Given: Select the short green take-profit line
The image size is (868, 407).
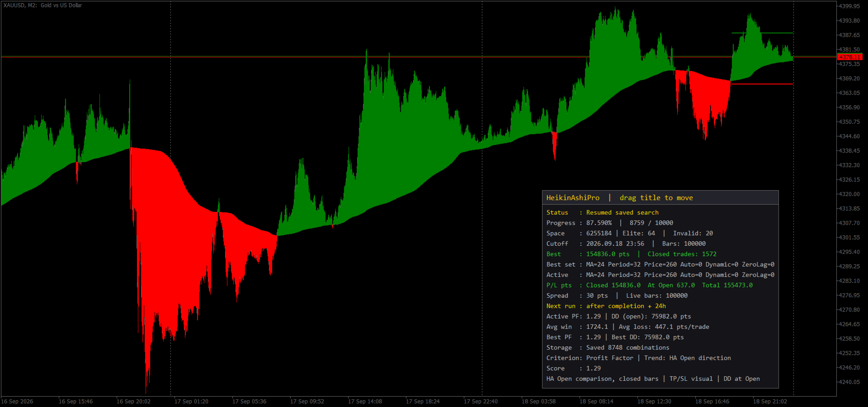Looking at the screenshot, I should (x=762, y=33).
